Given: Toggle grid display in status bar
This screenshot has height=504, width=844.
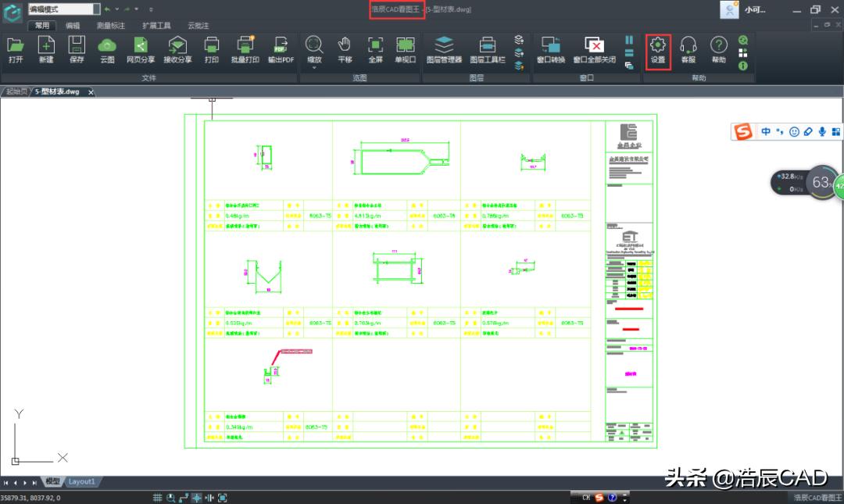Looking at the screenshot, I should [x=157, y=498].
